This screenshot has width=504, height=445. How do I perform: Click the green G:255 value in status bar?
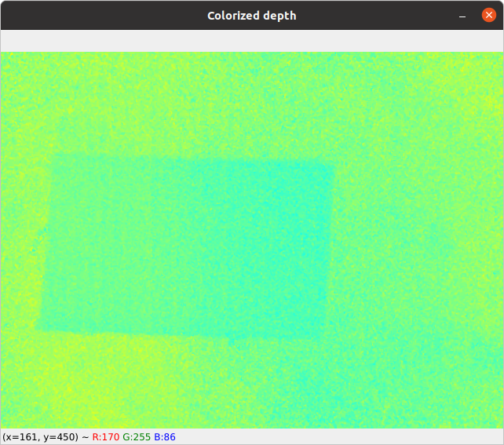point(136,436)
